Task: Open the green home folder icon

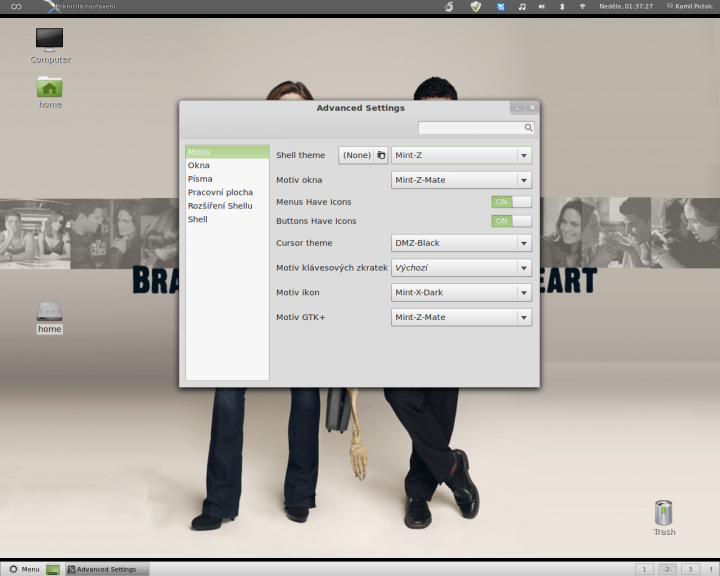Action: 50,92
